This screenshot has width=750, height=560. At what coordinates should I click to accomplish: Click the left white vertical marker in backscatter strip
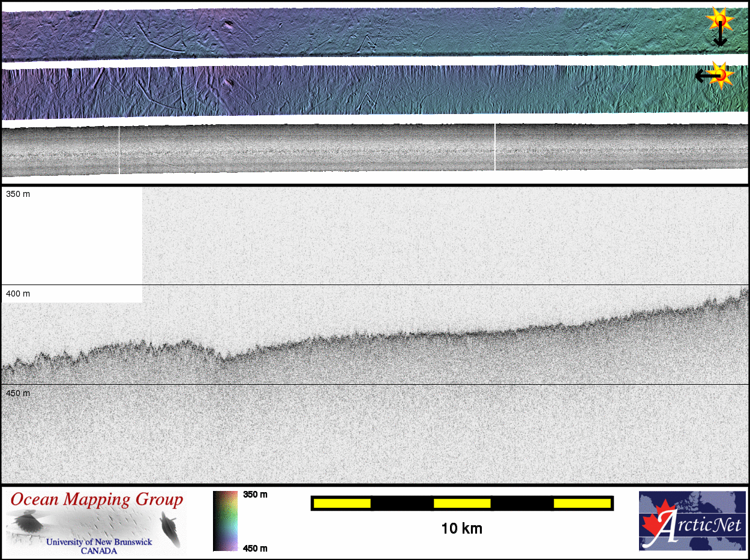(119, 149)
